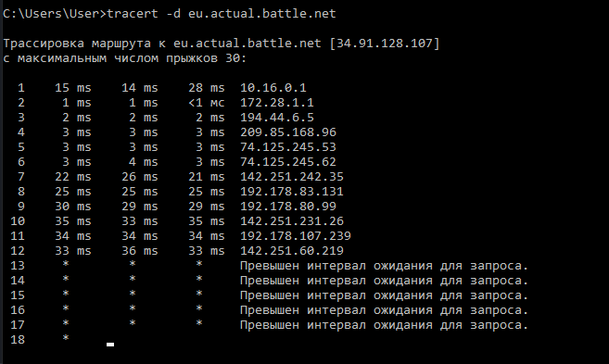The image size is (609, 364).
Task: Click the target IP 34.91.128.107 in header
Action: click(x=385, y=44)
